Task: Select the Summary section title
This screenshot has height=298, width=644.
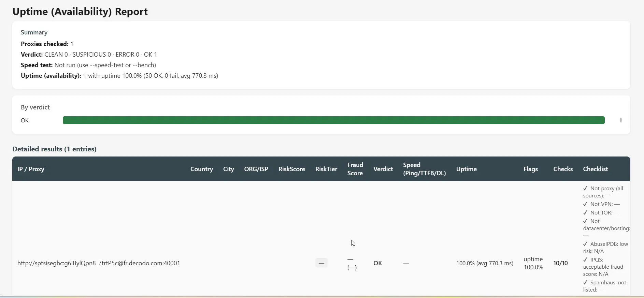Action: pos(34,32)
